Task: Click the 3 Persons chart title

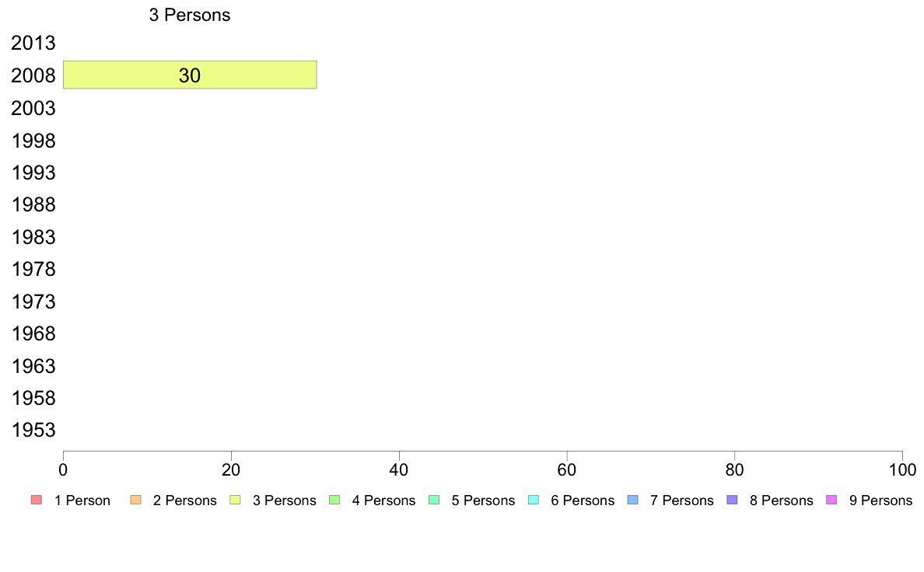Action: point(190,15)
